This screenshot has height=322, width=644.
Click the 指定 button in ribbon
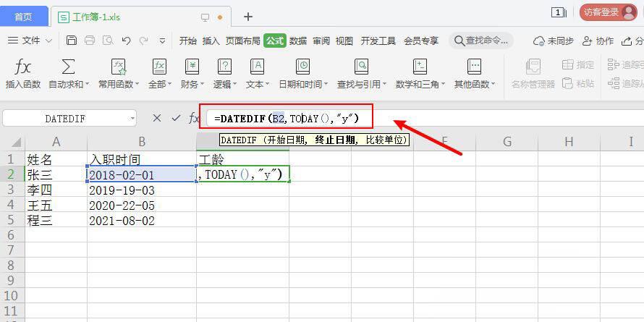[x=578, y=64]
